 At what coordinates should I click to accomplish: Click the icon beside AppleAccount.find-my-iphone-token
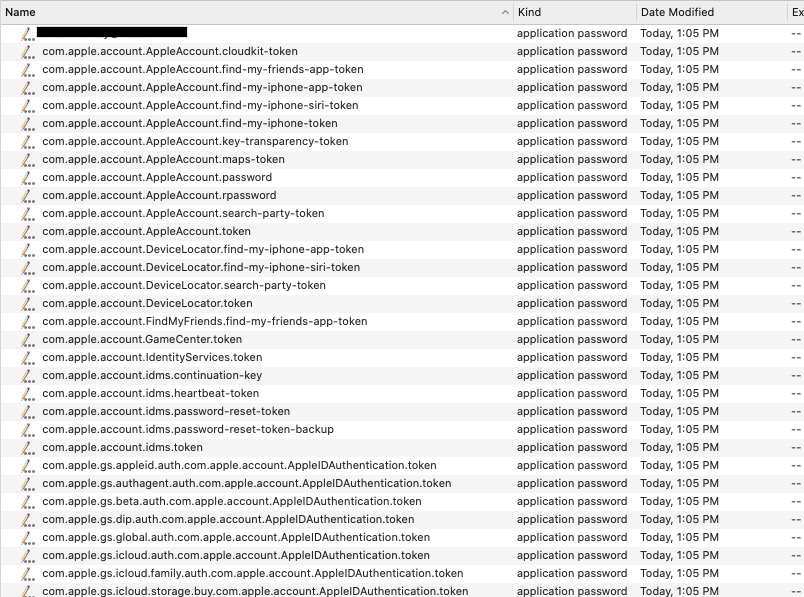tap(28, 123)
